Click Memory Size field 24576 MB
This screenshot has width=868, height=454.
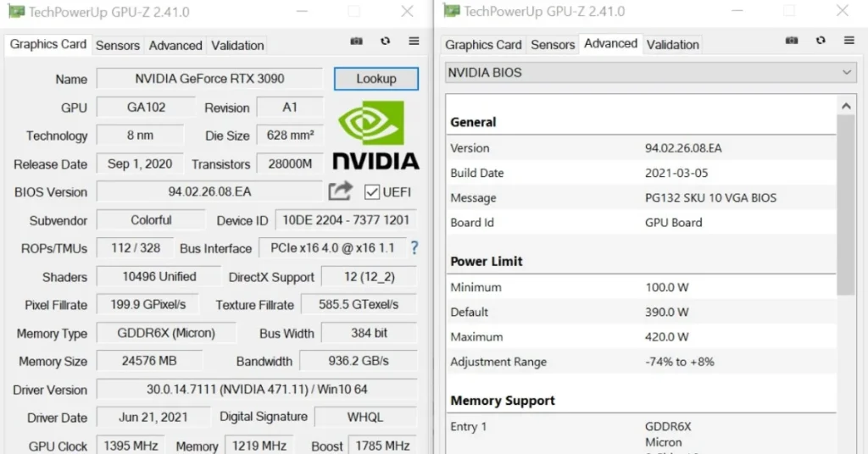149,361
